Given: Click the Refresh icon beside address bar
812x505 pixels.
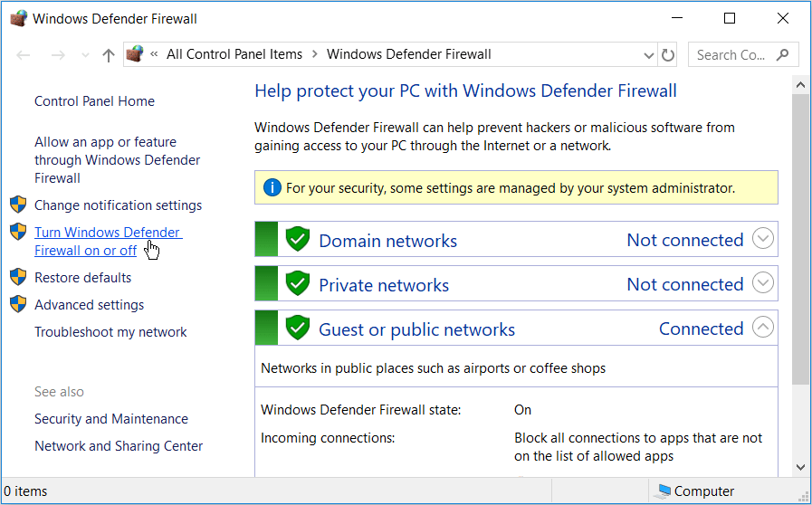Looking at the screenshot, I should pos(668,55).
